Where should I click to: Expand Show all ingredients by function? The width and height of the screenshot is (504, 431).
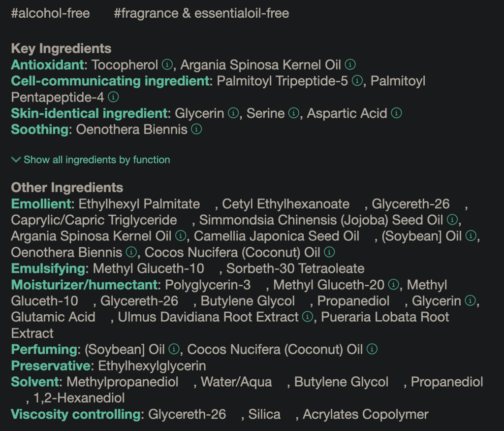[96, 160]
